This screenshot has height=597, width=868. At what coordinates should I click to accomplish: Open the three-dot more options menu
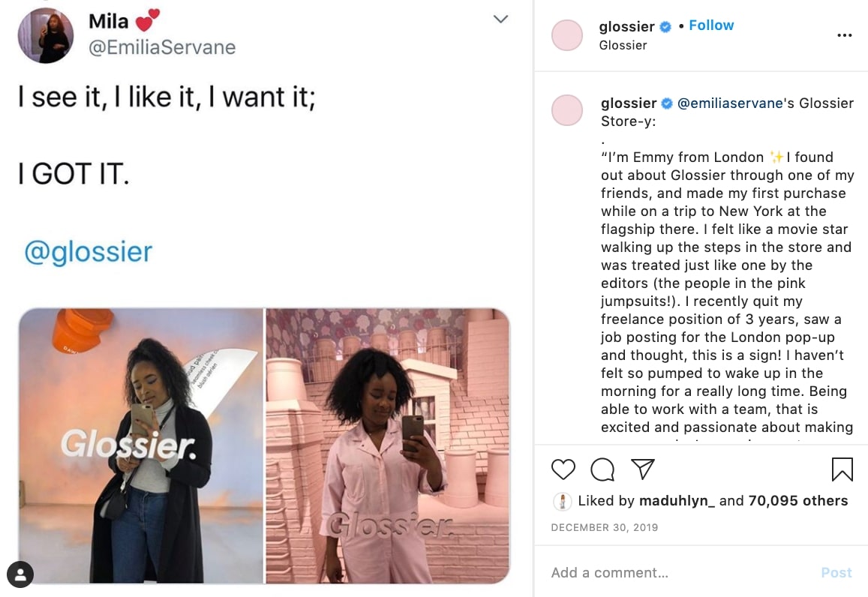[x=844, y=35]
